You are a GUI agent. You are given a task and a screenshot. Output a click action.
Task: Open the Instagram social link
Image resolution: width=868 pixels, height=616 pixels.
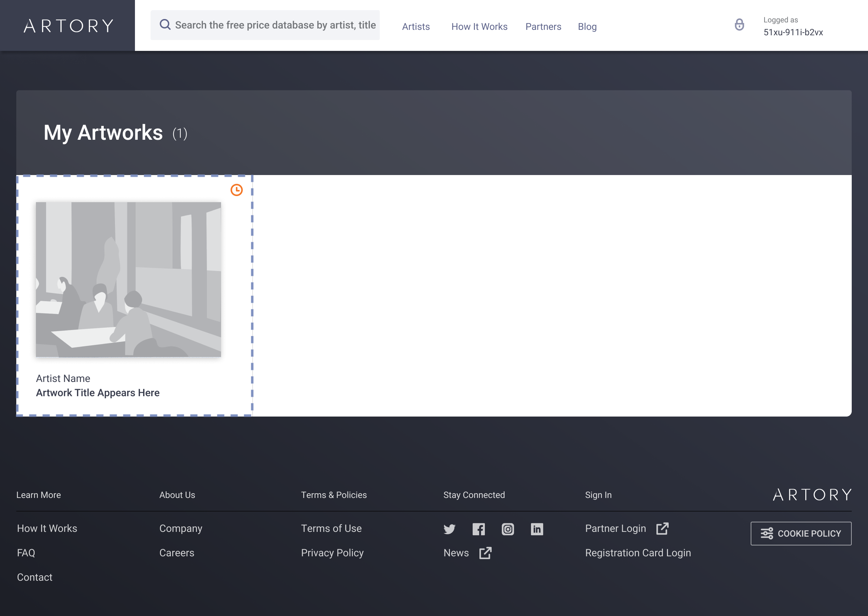tap(508, 529)
